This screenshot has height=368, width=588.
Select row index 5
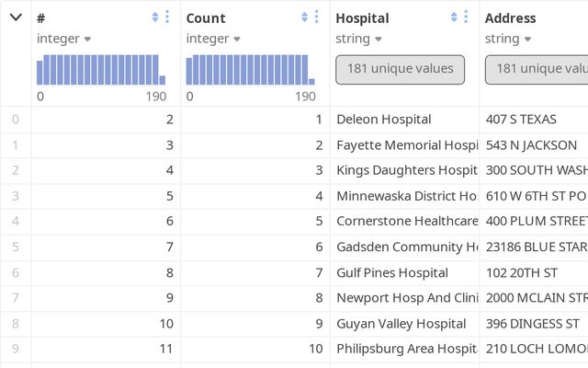pyautogui.click(x=15, y=247)
